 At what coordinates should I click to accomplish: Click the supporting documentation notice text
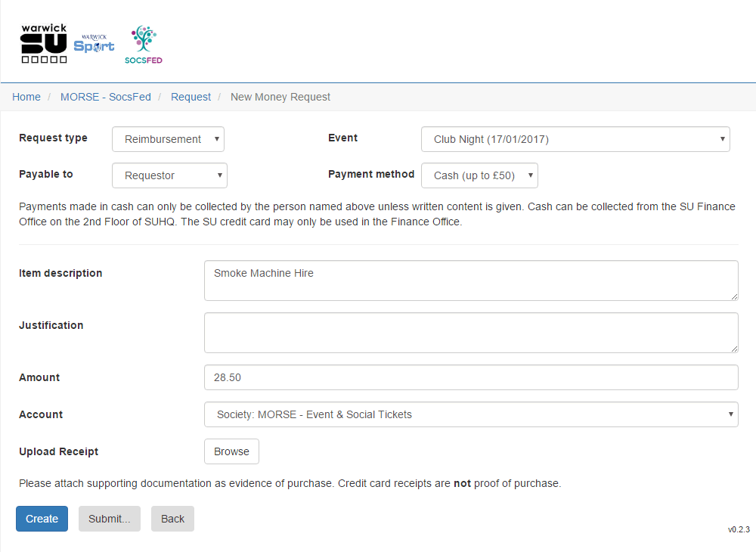[290, 483]
